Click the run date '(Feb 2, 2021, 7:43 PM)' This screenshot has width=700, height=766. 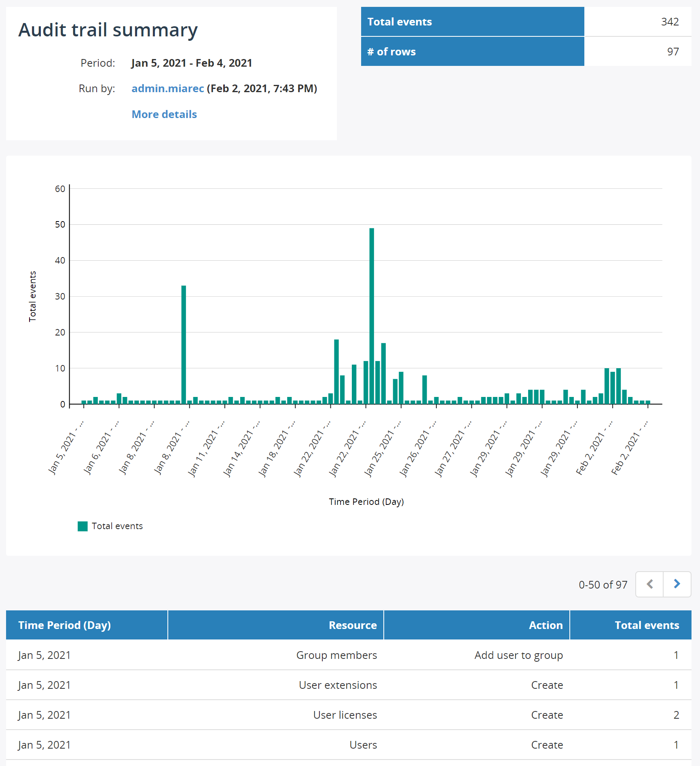[262, 89]
